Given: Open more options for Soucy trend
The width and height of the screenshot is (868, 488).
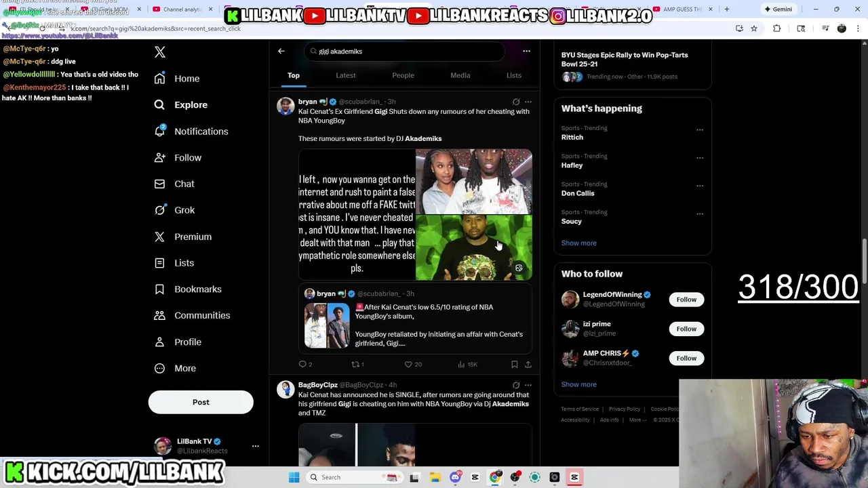Looking at the screenshot, I should pyautogui.click(x=700, y=213).
